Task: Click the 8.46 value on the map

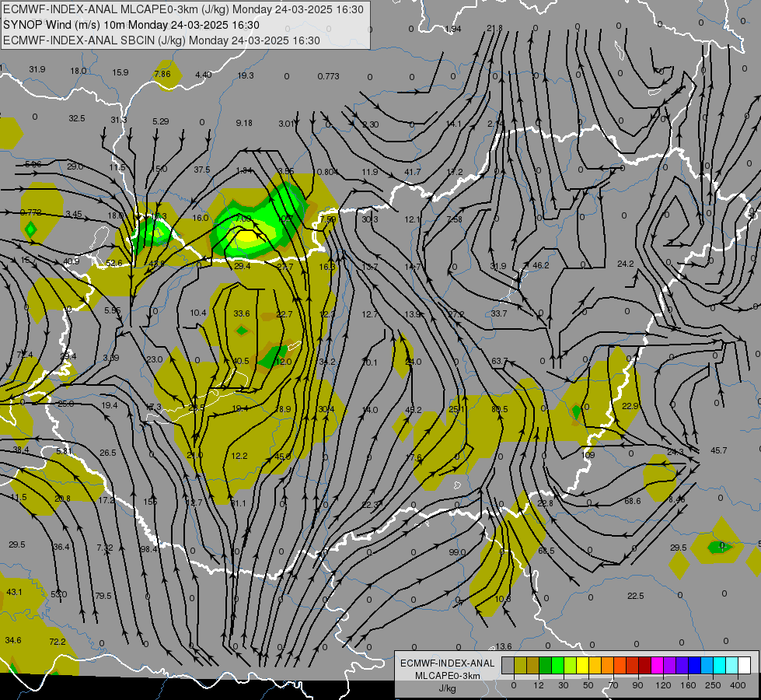Action: click(x=676, y=499)
